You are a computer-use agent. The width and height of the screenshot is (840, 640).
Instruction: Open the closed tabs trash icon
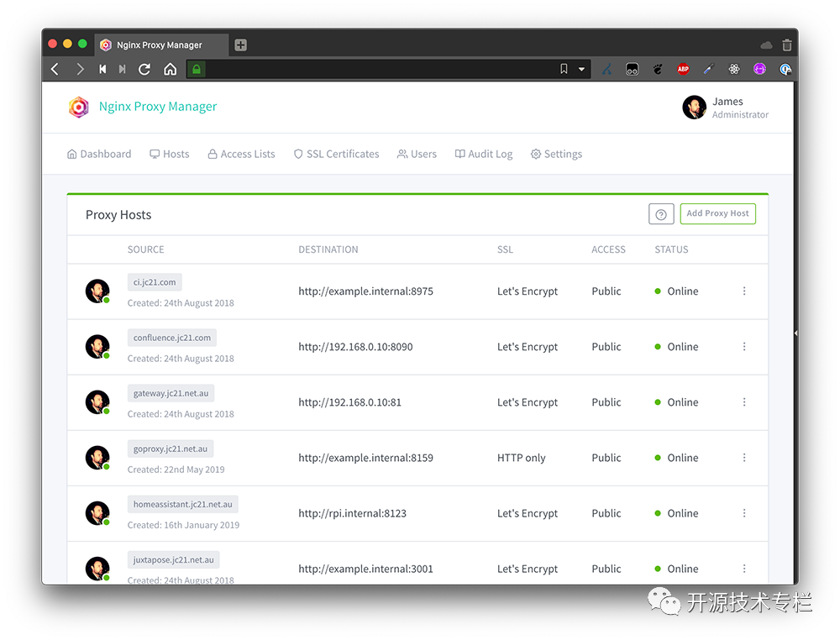pos(786,45)
